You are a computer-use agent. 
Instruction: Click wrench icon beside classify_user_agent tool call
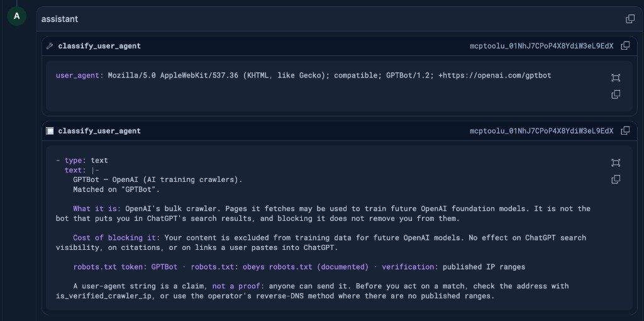[x=50, y=46]
